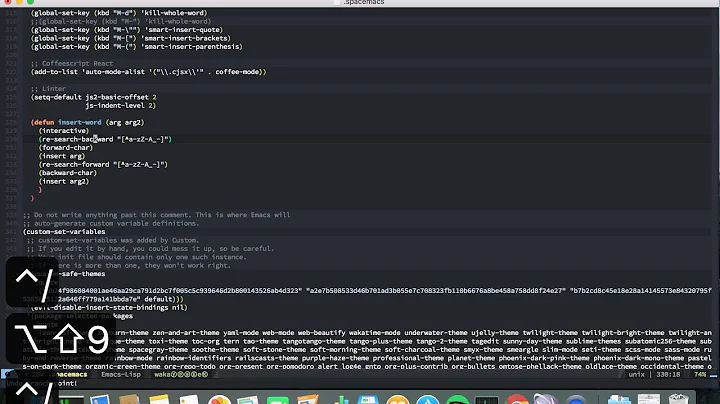
Task: Click the unix line-ending indicator
Action: tap(636, 375)
